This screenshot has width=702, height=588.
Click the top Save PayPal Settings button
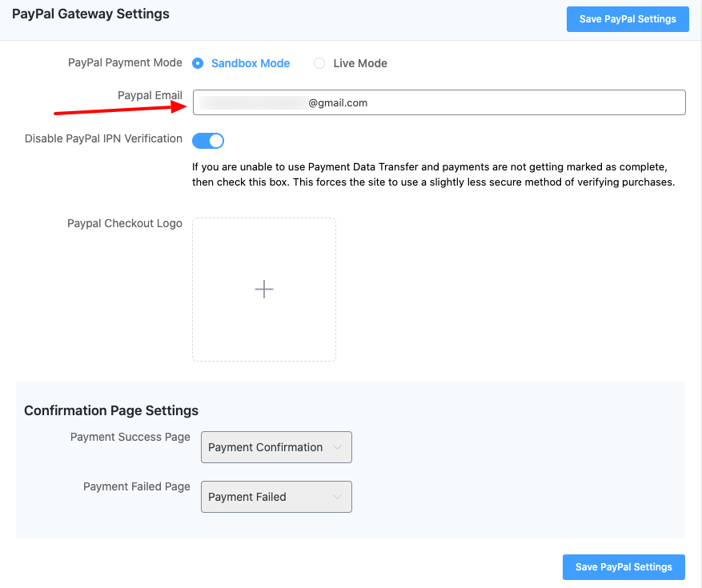pos(628,19)
